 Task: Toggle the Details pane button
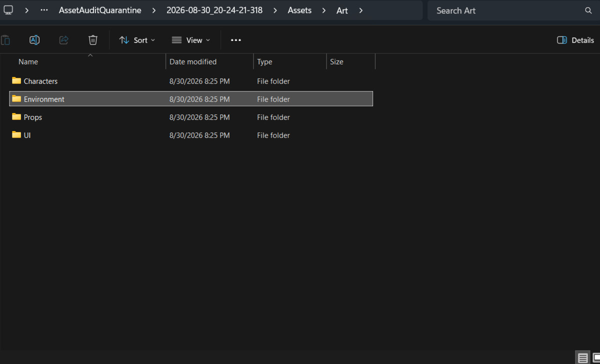tap(575, 40)
